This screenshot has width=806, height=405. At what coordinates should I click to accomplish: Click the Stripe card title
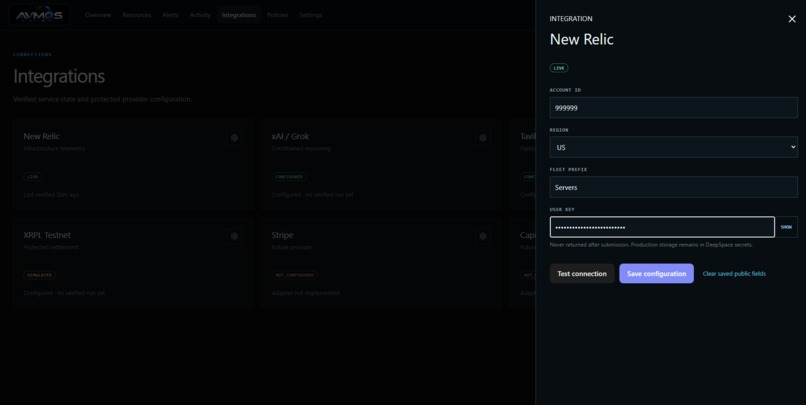(282, 235)
